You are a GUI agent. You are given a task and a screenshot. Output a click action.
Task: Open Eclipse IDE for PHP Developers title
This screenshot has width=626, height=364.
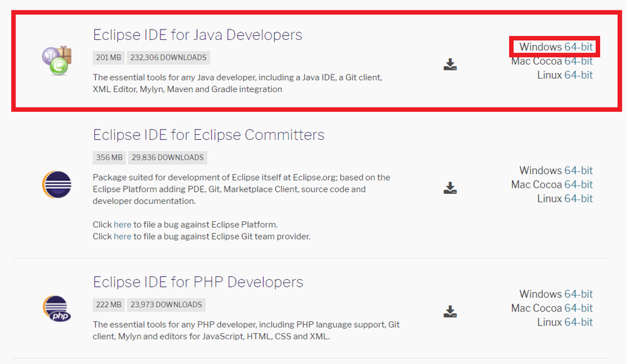(x=198, y=282)
